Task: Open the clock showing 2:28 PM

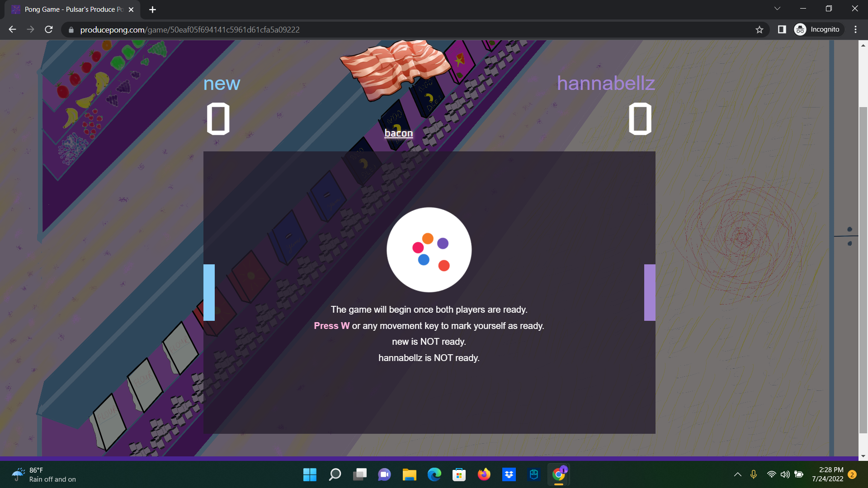Action: [x=827, y=474]
